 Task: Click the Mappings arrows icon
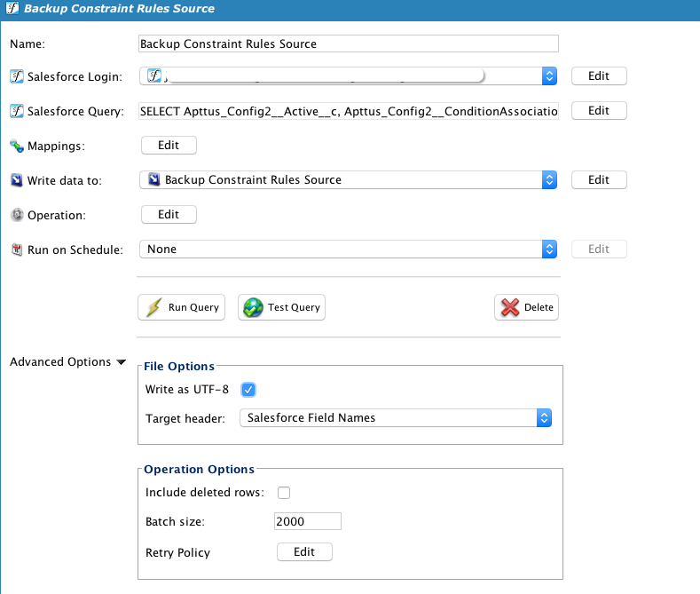(16, 146)
